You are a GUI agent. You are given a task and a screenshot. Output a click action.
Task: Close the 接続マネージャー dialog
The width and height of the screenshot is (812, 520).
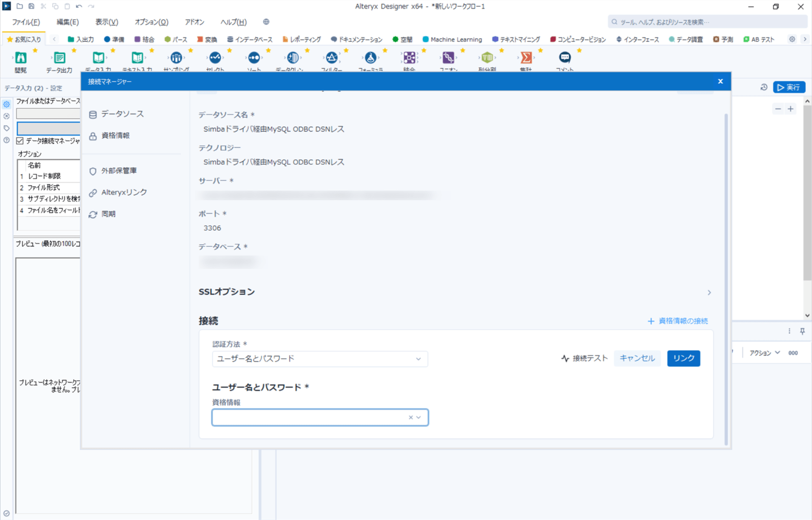pyautogui.click(x=721, y=81)
